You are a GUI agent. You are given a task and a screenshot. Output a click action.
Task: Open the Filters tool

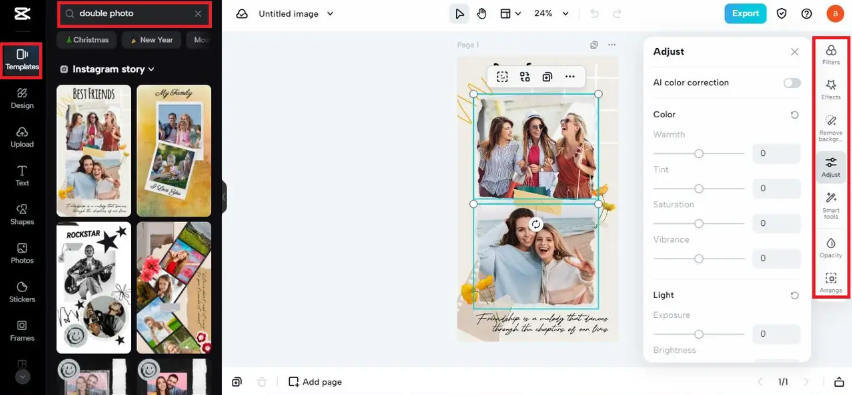tap(831, 55)
